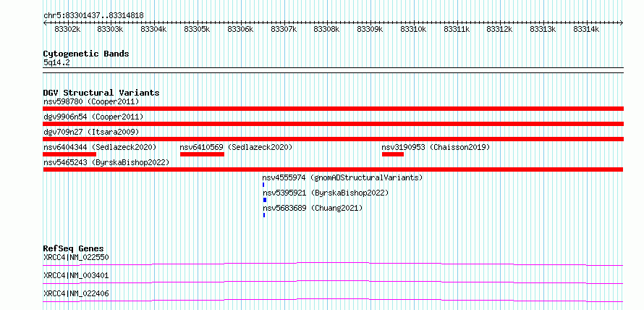The image size is (644, 310).
Task: Open the dgv9906n54 (Cooper2011) variant label
Action: click(x=93, y=117)
